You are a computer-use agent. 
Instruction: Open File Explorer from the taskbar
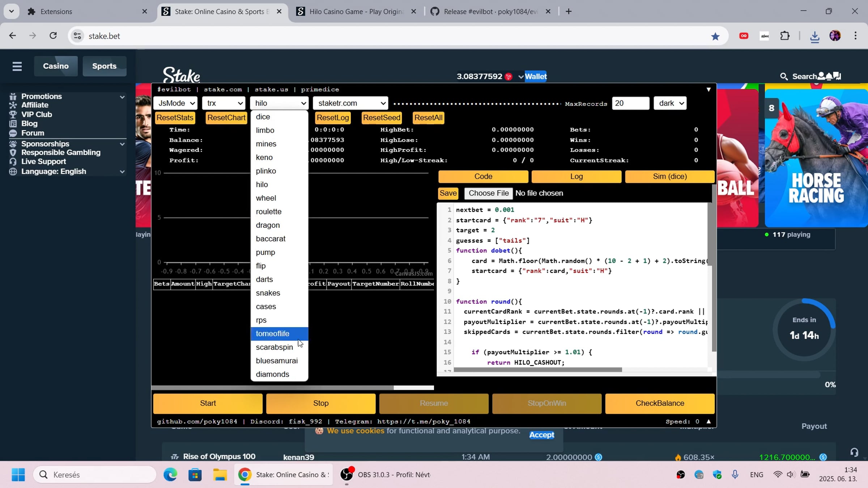tap(220, 475)
